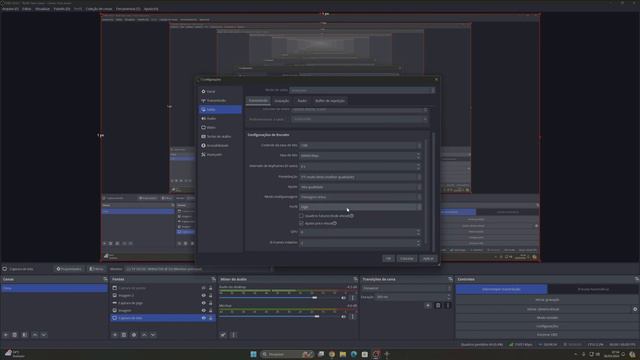The width and height of the screenshot is (640, 360).
Task: Open Windows Start menu
Action: (253, 354)
